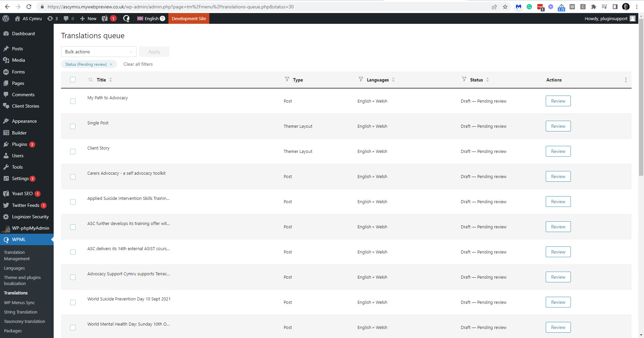This screenshot has height=338, width=644.
Task: Open the comments bubble in admin bar
Action: pyautogui.click(x=69, y=18)
